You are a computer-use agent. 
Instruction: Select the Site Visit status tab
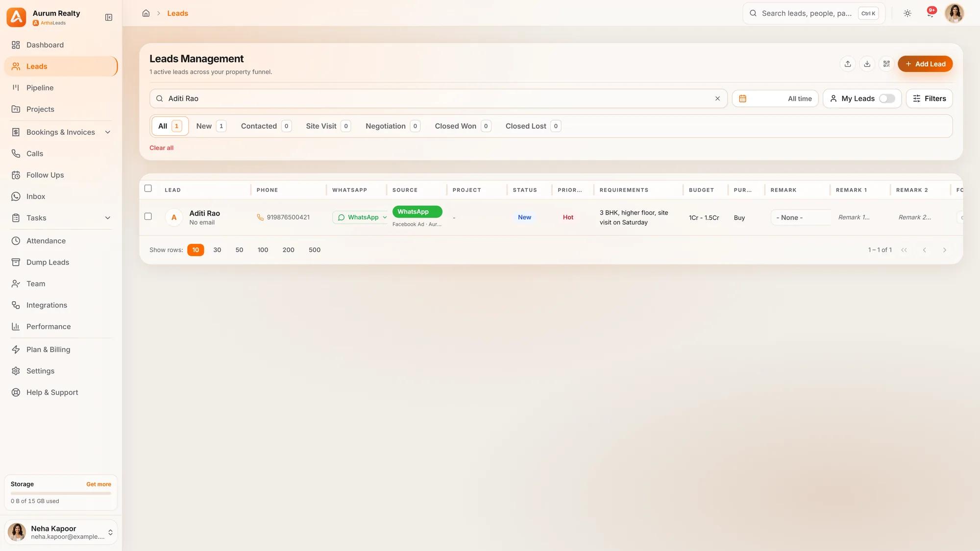(x=328, y=126)
